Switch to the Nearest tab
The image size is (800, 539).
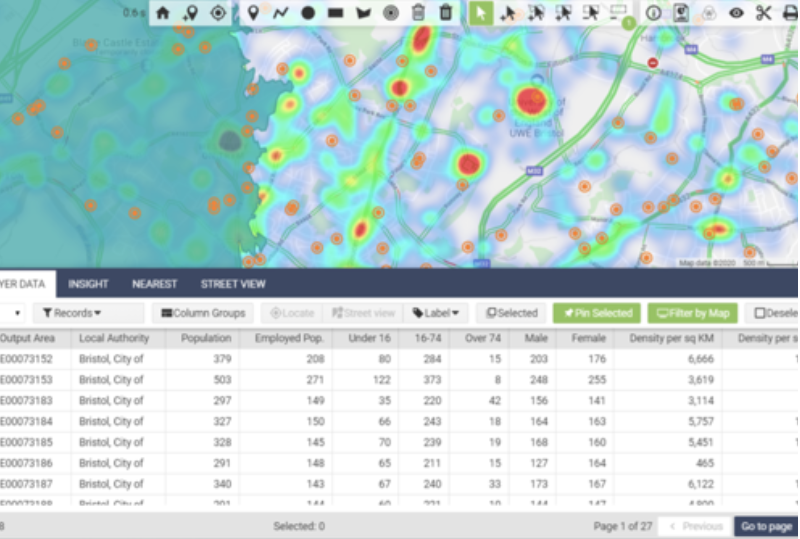tap(155, 284)
